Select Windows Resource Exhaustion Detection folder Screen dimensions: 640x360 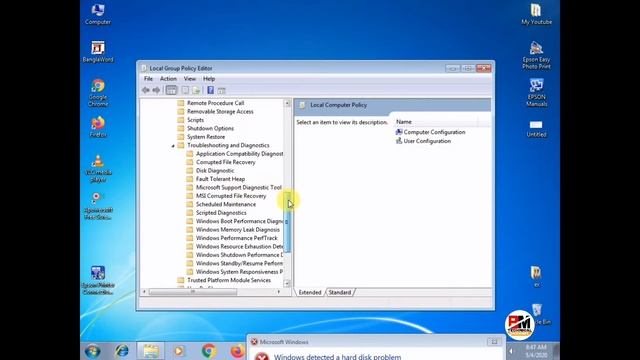point(239,247)
